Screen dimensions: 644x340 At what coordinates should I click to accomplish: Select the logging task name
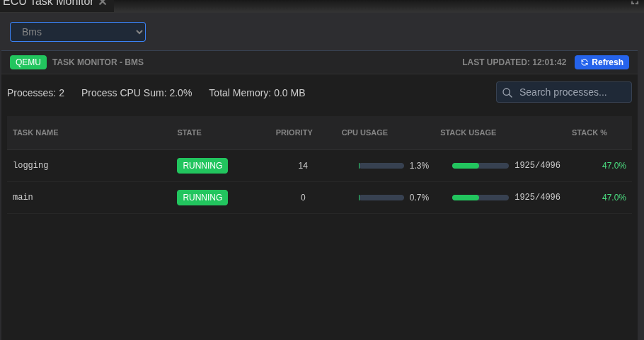(31, 165)
